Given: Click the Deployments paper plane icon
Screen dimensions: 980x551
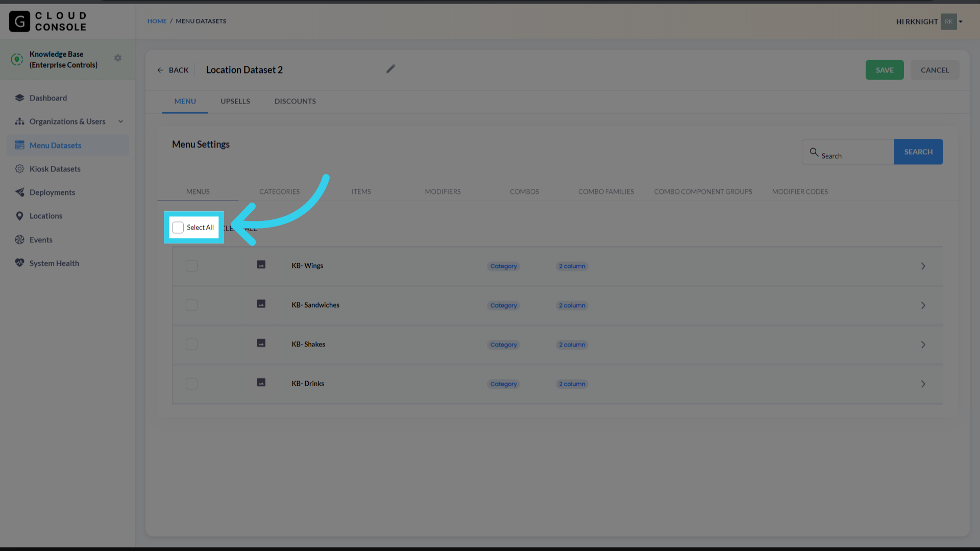Looking at the screenshot, I should tap(19, 192).
